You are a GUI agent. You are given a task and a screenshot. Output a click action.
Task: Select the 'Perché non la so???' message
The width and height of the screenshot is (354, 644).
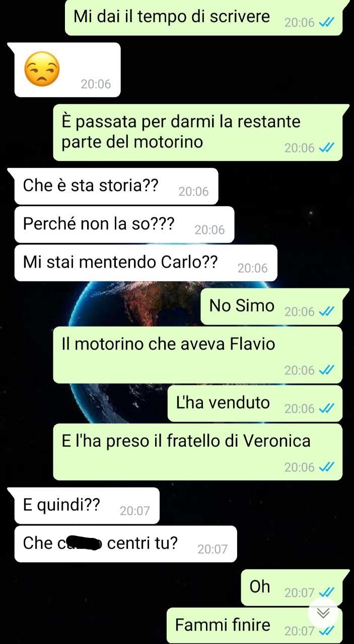tap(124, 224)
